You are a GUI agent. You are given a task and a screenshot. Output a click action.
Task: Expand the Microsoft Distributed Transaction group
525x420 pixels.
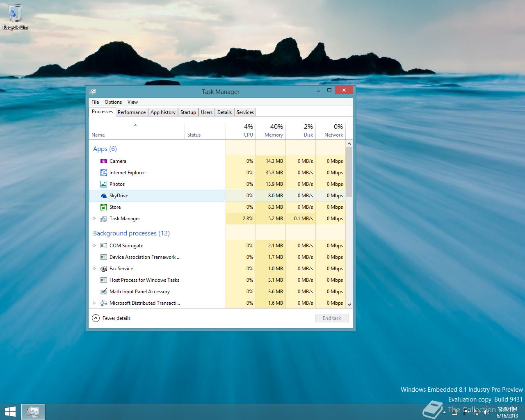click(94, 303)
